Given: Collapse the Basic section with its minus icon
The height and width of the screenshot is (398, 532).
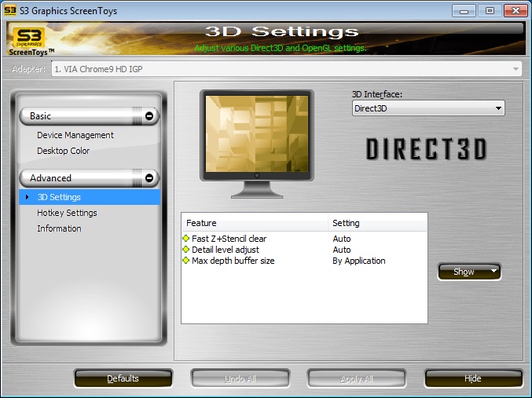Looking at the screenshot, I should 149,116.
